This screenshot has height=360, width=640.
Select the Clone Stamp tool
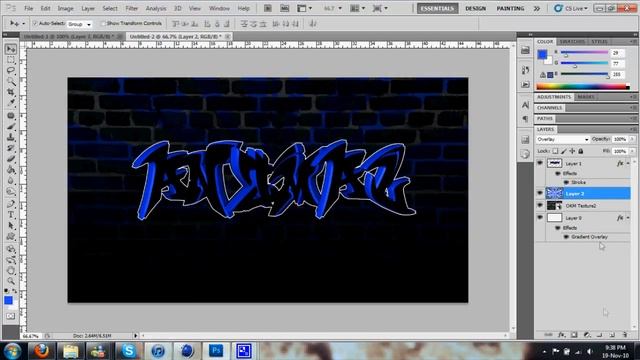pos(11,137)
